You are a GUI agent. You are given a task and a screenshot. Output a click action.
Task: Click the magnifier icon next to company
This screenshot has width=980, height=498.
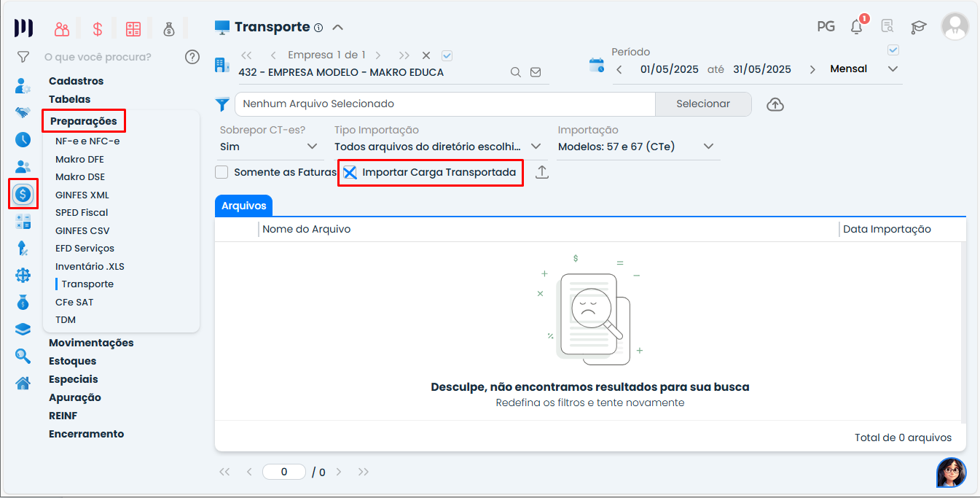pyautogui.click(x=515, y=72)
